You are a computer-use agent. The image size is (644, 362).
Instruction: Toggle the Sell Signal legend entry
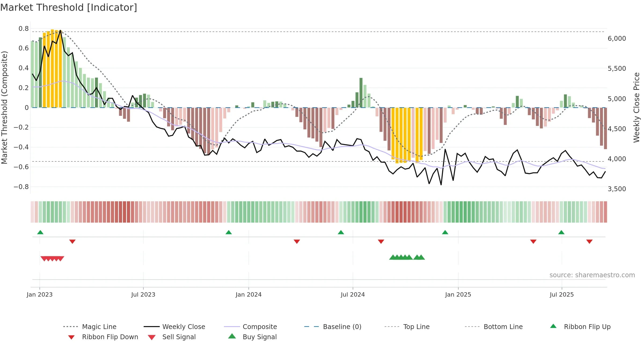pyautogui.click(x=172, y=337)
